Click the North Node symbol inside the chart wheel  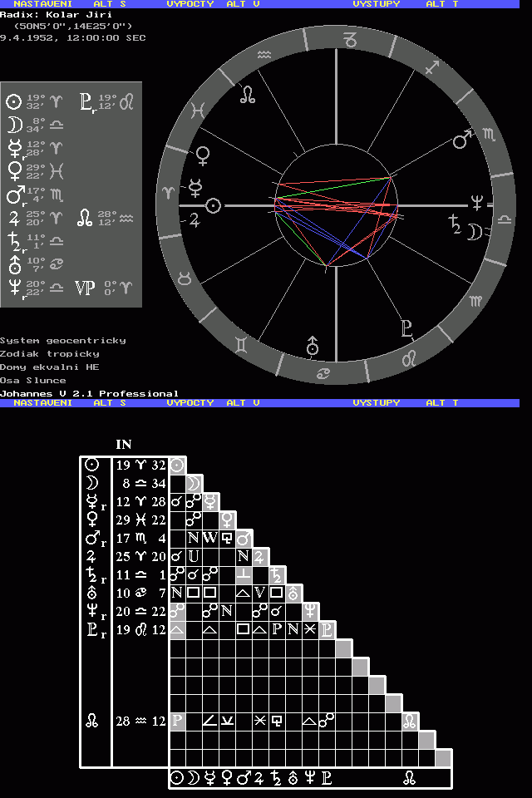tap(248, 94)
